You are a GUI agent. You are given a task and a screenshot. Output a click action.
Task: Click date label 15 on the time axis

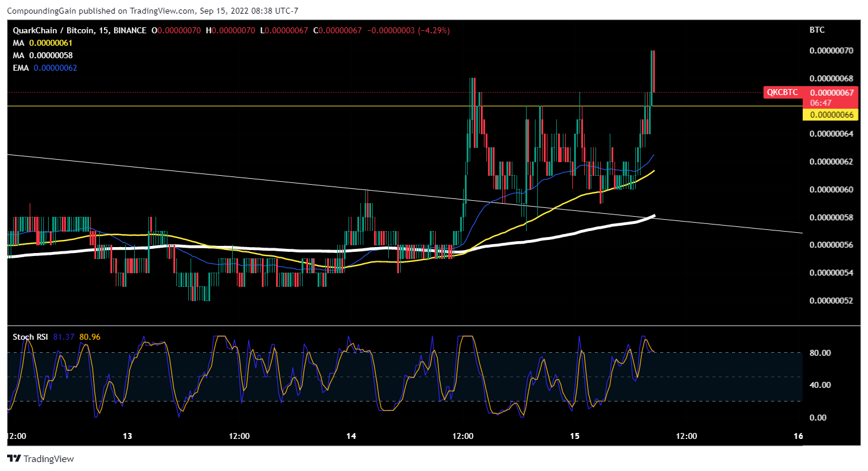coord(575,437)
